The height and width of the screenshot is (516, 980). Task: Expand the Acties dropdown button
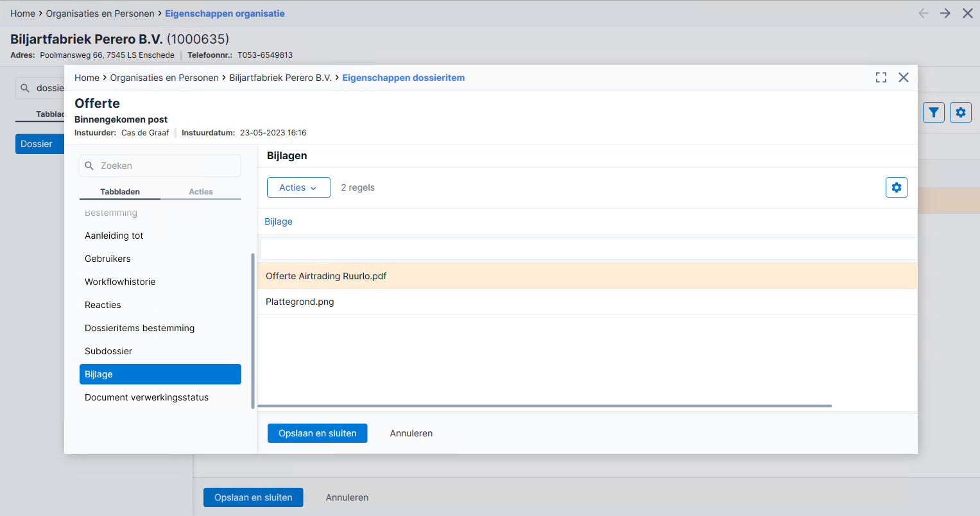[x=298, y=187]
